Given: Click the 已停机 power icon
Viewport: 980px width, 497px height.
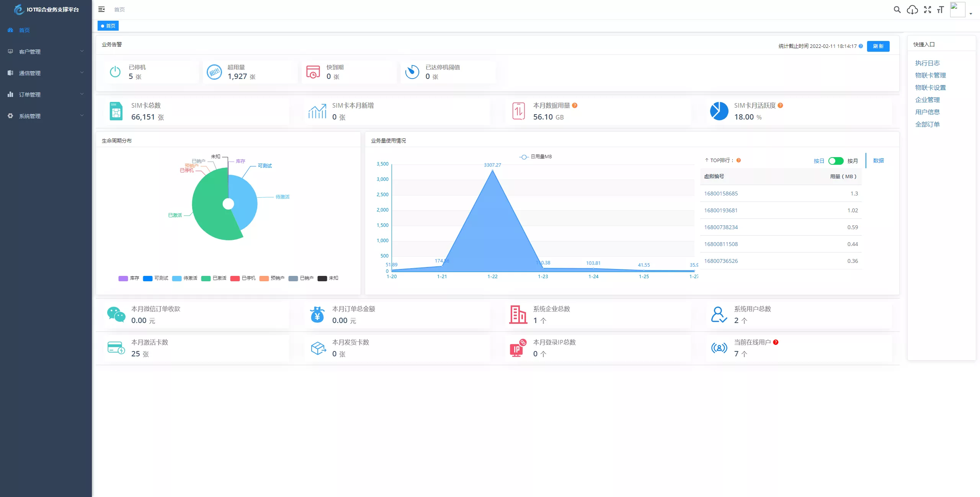Looking at the screenshot, I should click(115, 72).
